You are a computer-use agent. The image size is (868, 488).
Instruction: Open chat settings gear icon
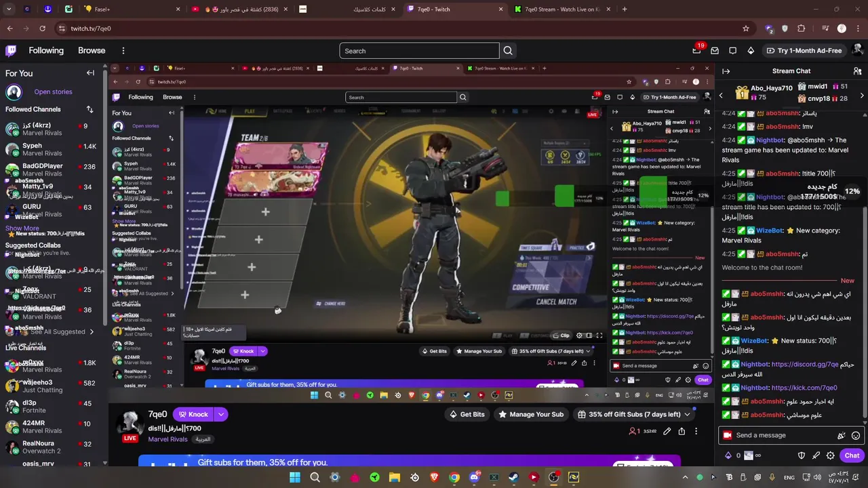pos(831,455)
